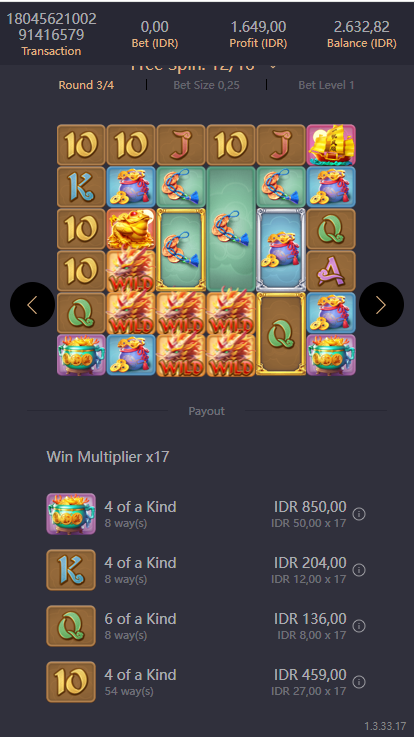The image size is (415, 737).
Task: Click the Q symbol icon in payout list
Action: (x=71, y=626)
